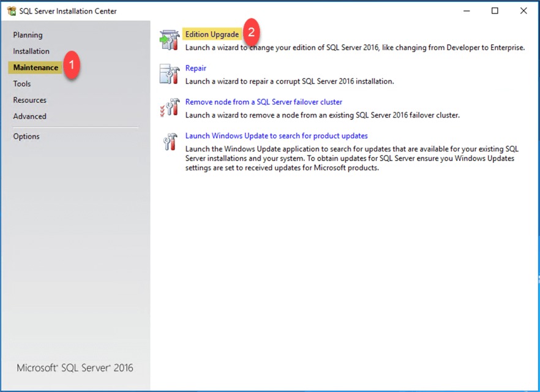Click Remove node from a SQL Server failover cluster
Screen dimensions: 540x392
coord(264,102)
